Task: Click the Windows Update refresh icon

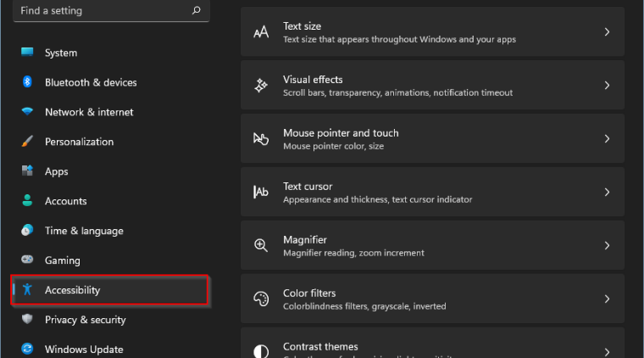Action: pyautogui.click(x=27, y=349)
